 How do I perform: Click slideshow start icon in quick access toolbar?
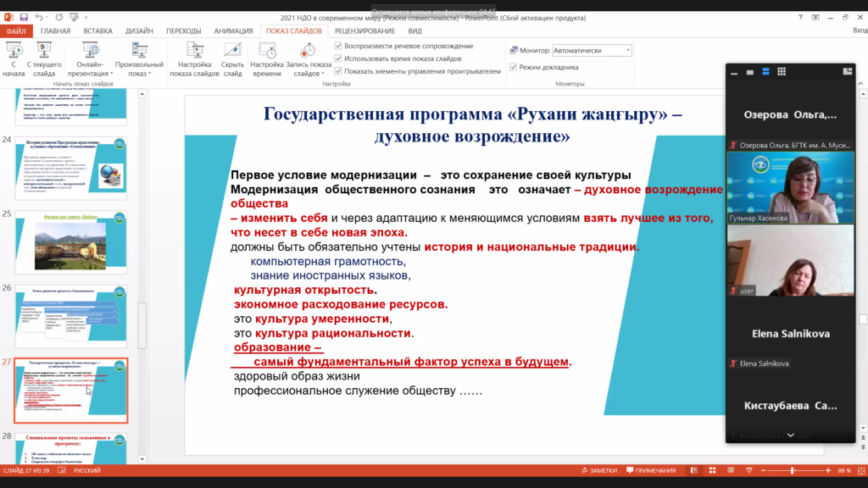(x=75, y=18)
